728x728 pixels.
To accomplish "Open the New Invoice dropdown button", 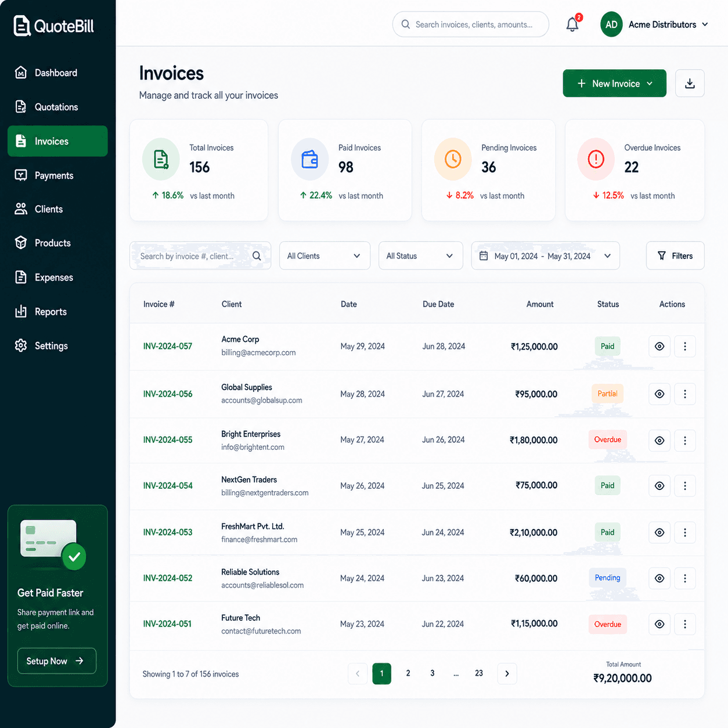I will 614,84.
